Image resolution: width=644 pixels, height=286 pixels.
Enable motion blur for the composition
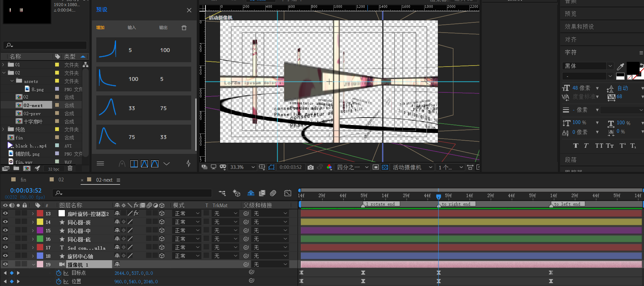(x=273, y=193)
